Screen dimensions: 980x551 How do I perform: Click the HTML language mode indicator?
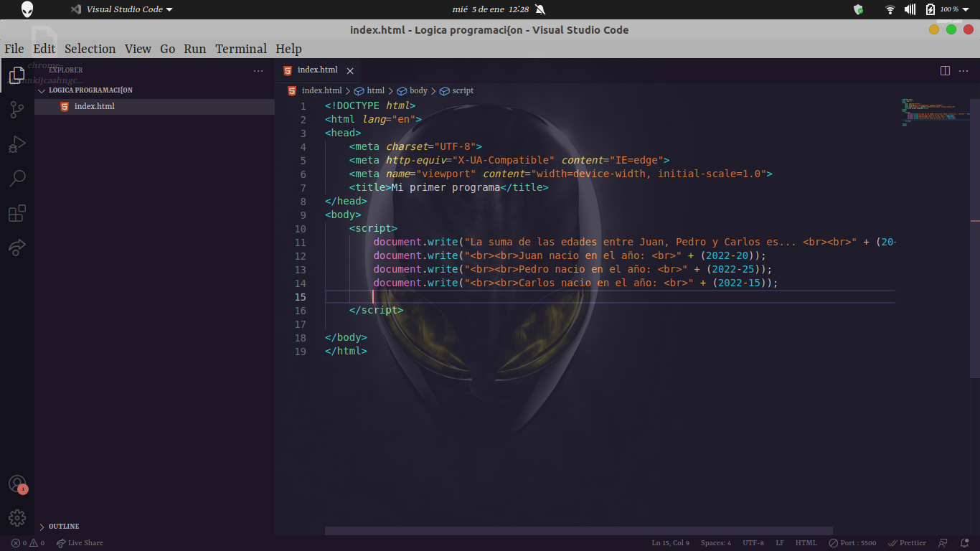(806, 543)
